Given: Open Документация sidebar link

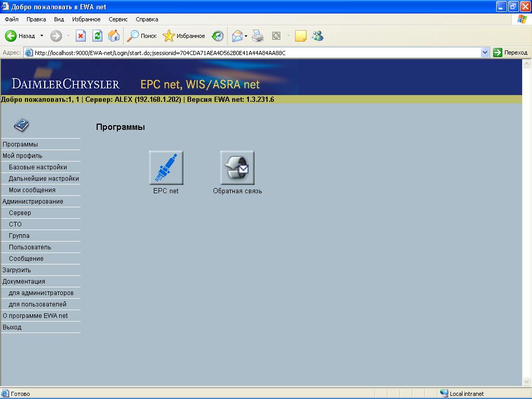Looking at the screenshot, I should [24, 282].
